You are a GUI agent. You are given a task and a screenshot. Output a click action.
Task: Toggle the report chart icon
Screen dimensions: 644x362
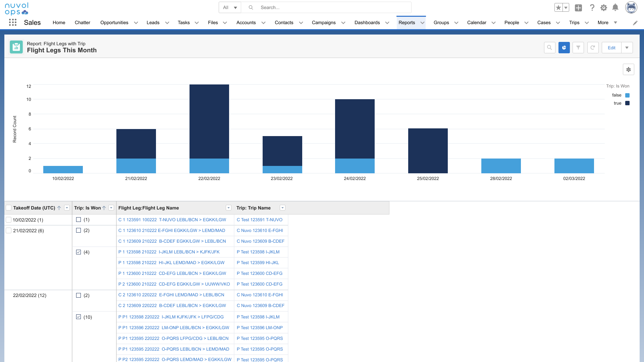click(564, 48)
